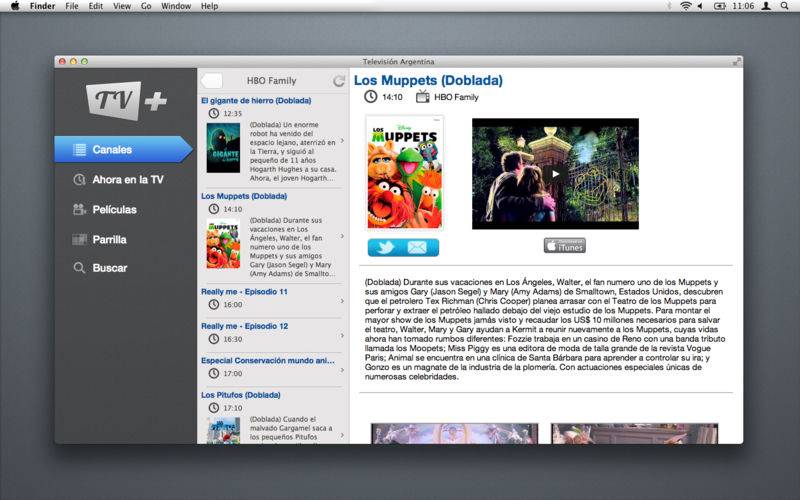Click the TV+ logo

coord(127,101)
